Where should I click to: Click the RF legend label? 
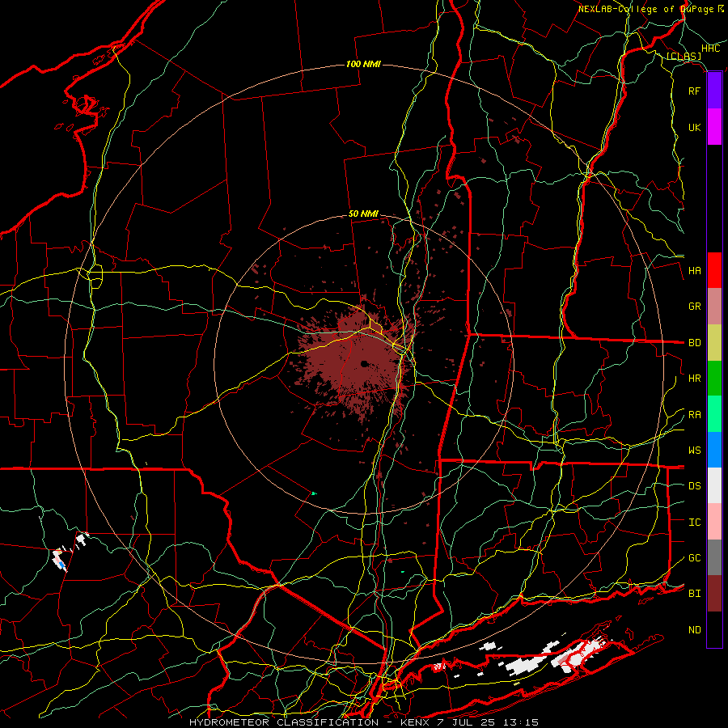pos(694,91)
